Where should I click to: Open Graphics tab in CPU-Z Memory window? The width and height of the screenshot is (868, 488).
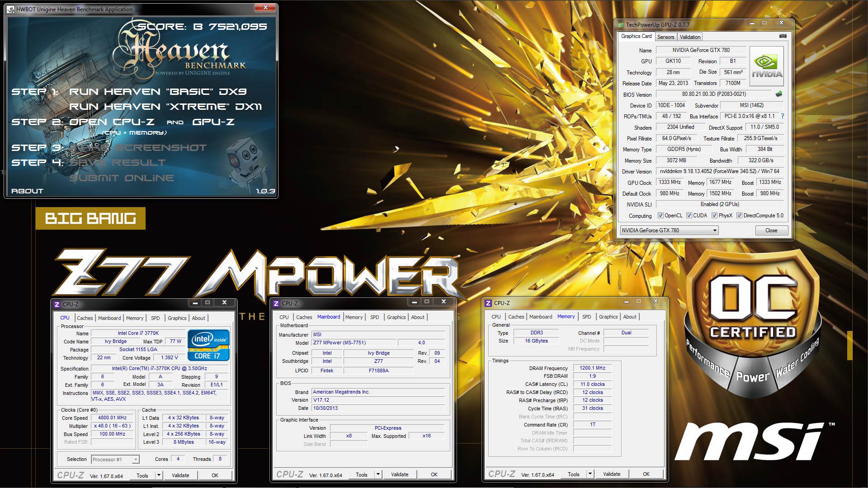pos(608,317)
